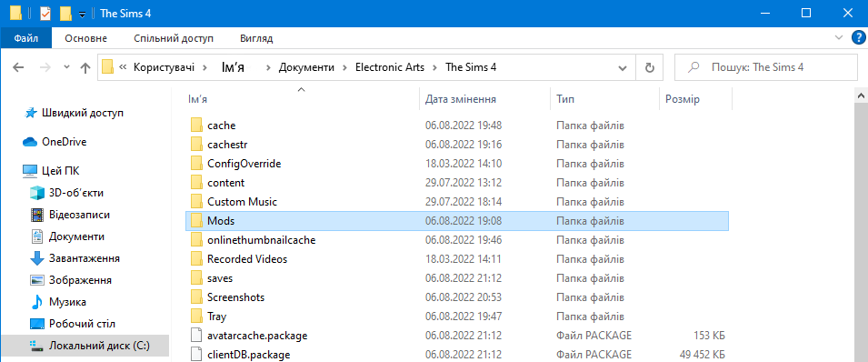Click the file list scrollbar up arrow
This screenshot has width=868, height=362.
[862, 96]
